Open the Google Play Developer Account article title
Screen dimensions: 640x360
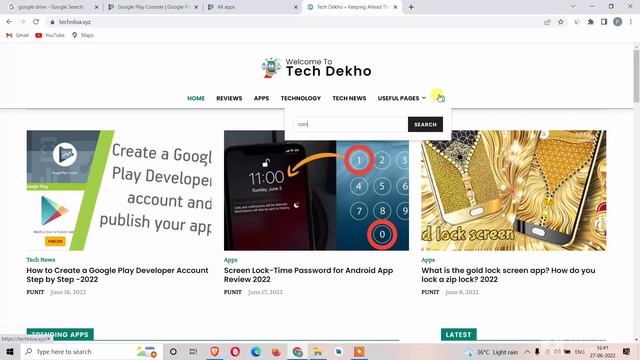point(117,275)
